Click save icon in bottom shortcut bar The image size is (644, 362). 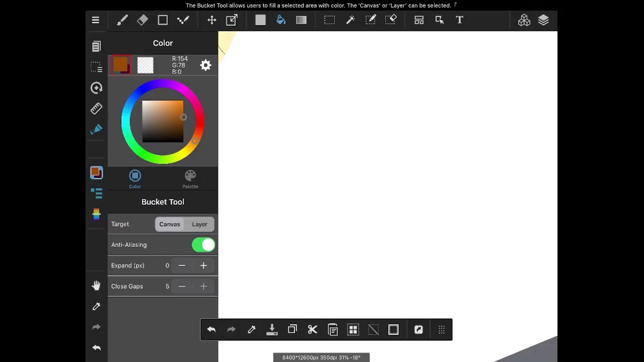pyautogui.click(x=272, y=330)
